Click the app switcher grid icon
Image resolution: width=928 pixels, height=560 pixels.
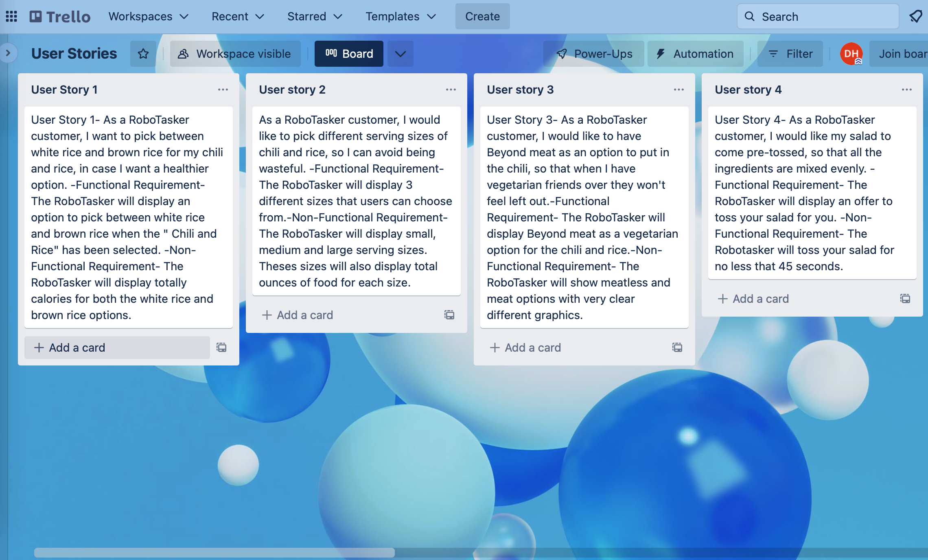click(11, 16)
